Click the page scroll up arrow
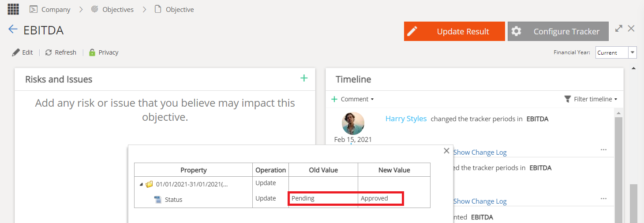 point(634,68)
